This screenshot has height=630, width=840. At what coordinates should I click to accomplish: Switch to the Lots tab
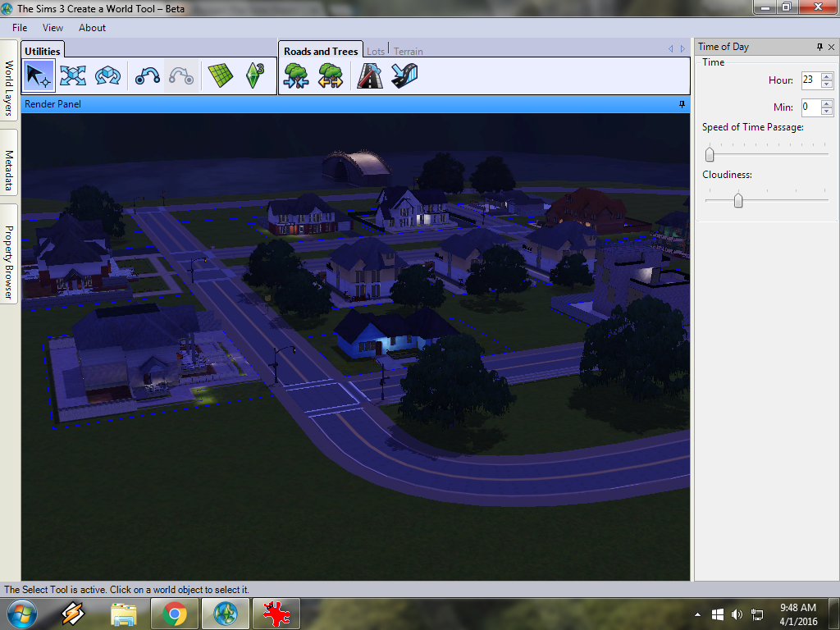(376, 52)
